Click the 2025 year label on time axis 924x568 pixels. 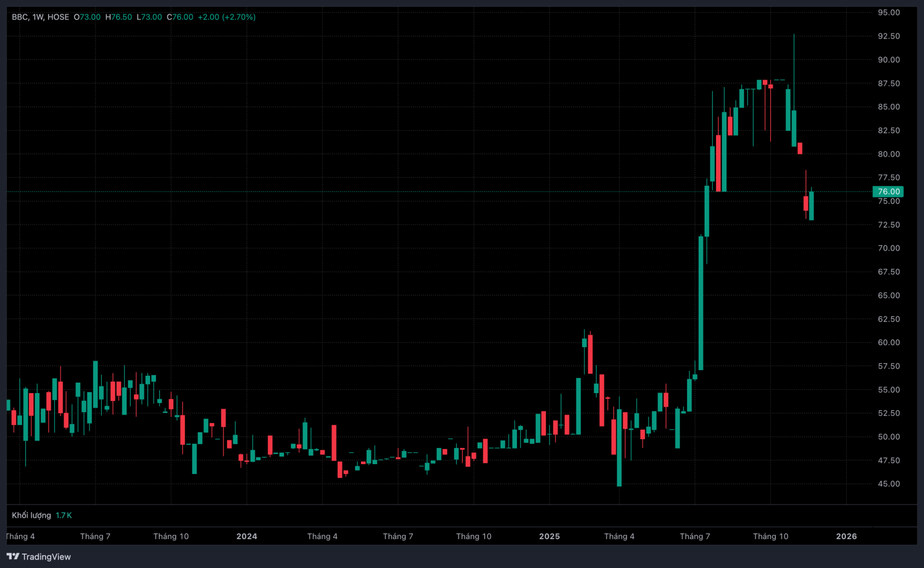[x=549, y=536]
